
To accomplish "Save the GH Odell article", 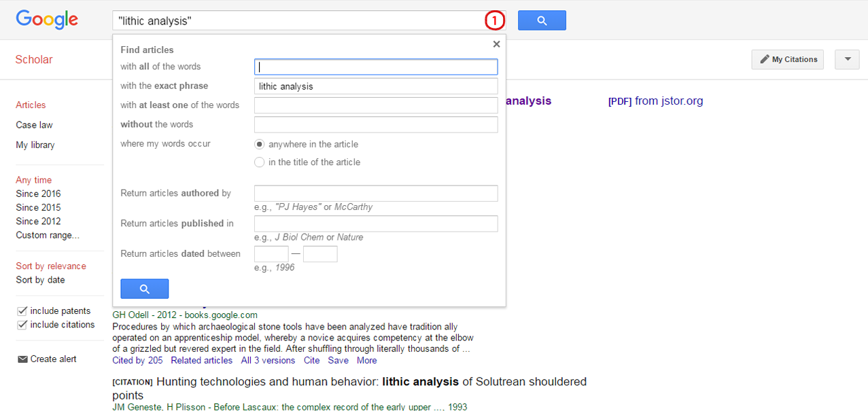I will point(338,361).
